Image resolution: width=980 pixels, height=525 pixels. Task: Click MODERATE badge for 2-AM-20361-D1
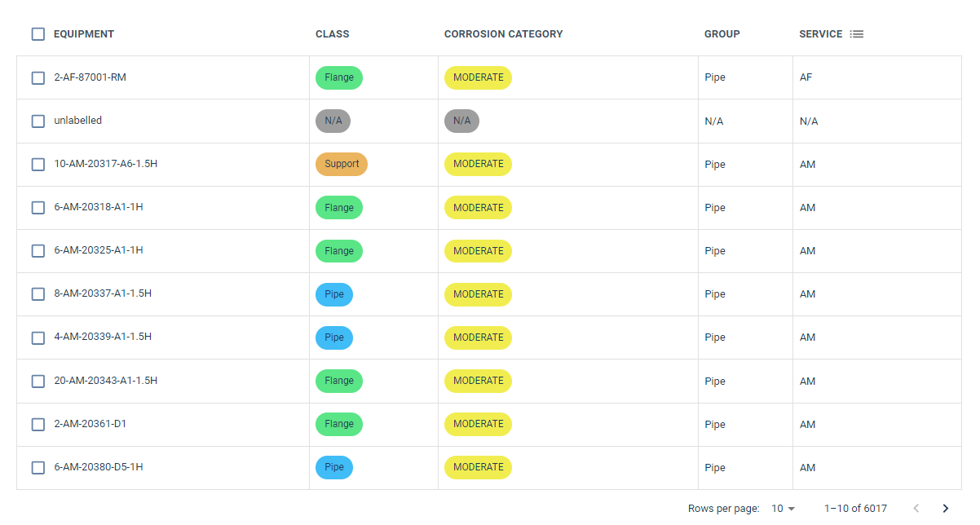(x=478, y=424)
